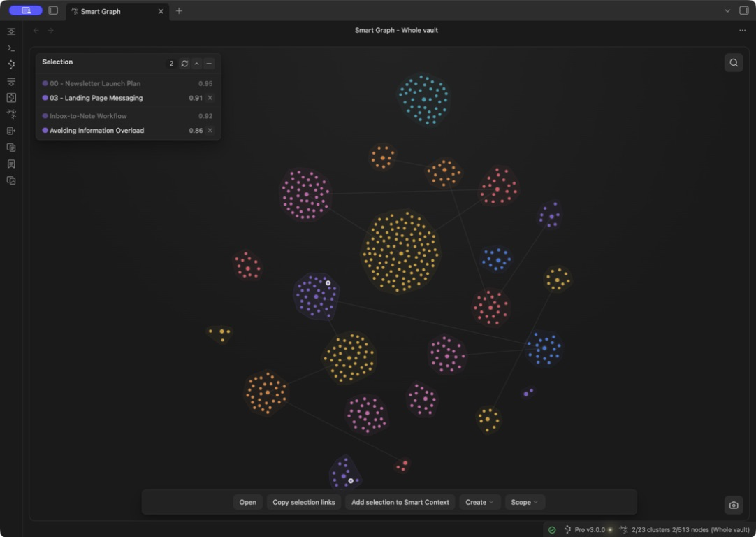Image resolution: width=756 pixels, height=537 pixels.
Task: Click center node of large pink cluster
Action: pos(306,194)
